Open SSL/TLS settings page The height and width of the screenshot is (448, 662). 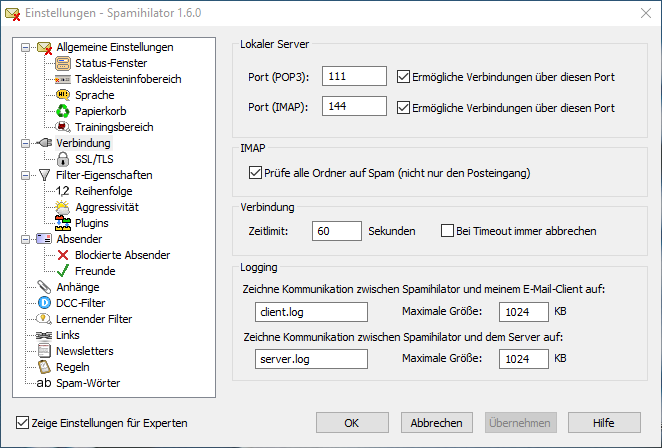tap(94, 159)
